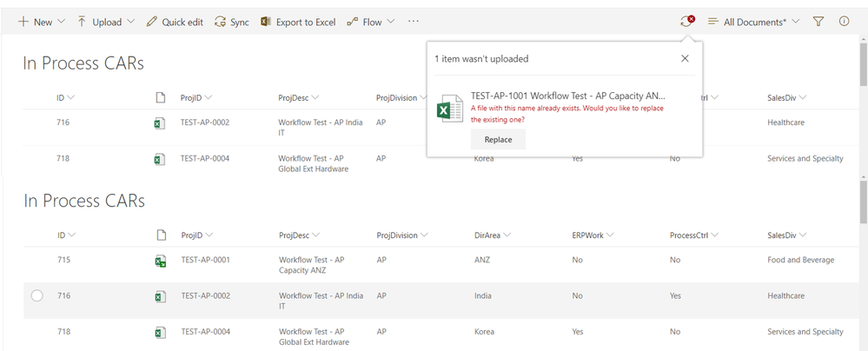Click Quick edit command
The image size is (868, 351).
point(182,22)
